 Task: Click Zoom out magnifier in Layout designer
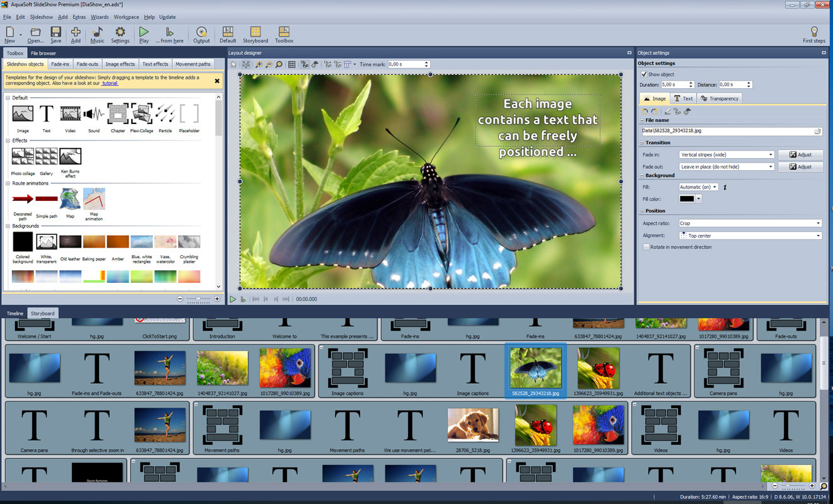click(x=269, y=64)
